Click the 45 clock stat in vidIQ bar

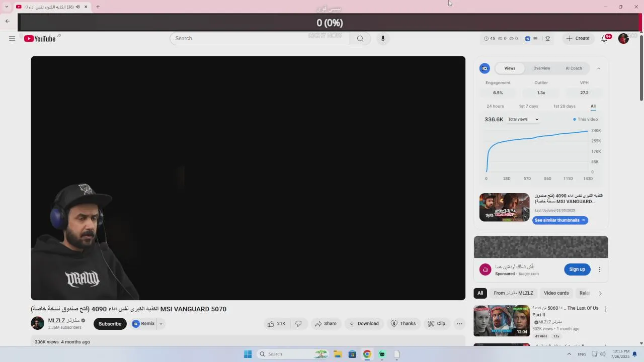(x=490, y=38)
